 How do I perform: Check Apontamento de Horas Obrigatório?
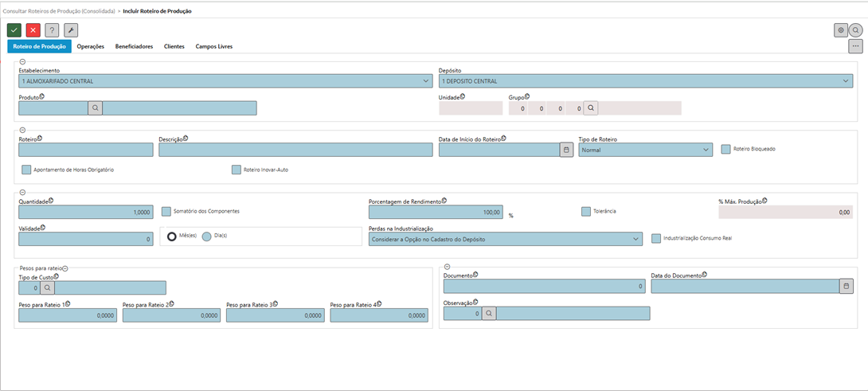tap(26, 170)
